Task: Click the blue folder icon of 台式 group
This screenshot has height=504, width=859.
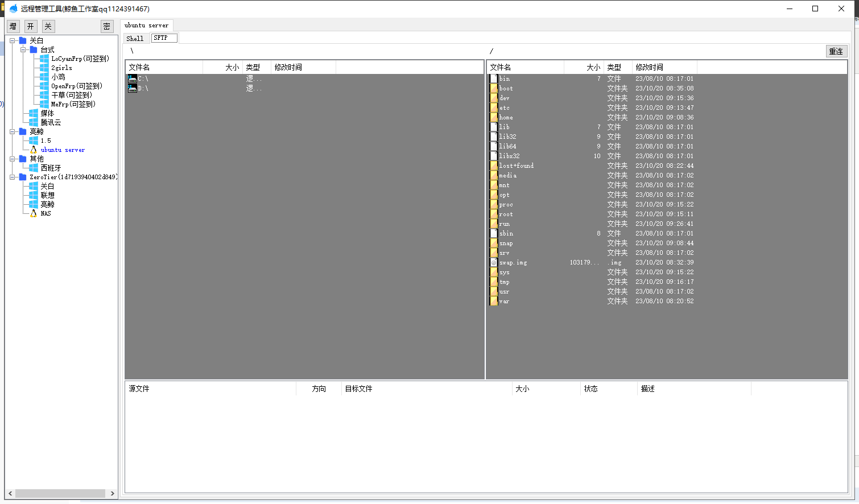Action: pos(34,49)
